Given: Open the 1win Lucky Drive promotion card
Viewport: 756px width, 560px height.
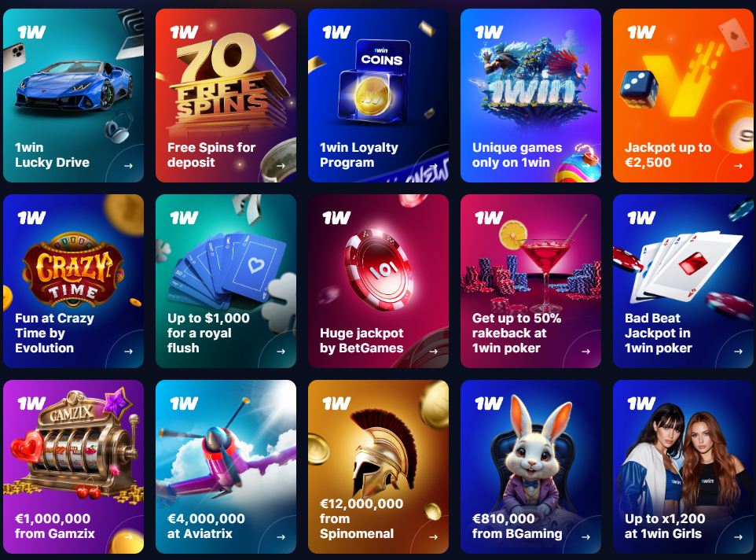Looking at the screenshot, I should coord(73,95).
